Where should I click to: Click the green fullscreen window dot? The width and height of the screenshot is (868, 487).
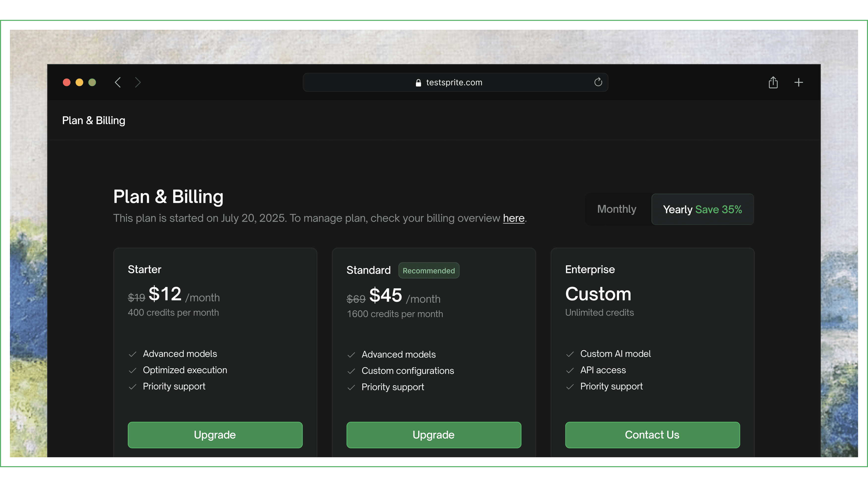(92, 82)
